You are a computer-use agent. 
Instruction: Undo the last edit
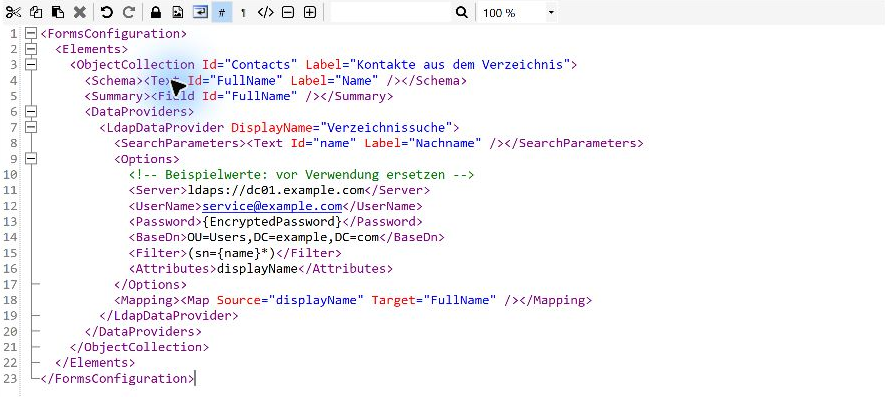pyautogui.click(x=107, y=12)
